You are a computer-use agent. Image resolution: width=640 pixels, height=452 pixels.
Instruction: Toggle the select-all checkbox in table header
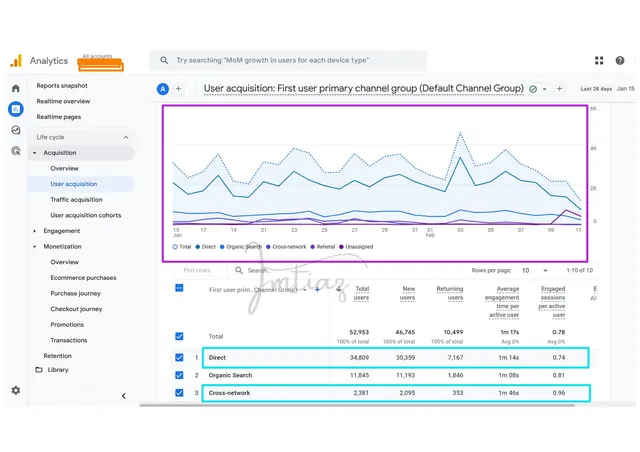pos(179,288)
